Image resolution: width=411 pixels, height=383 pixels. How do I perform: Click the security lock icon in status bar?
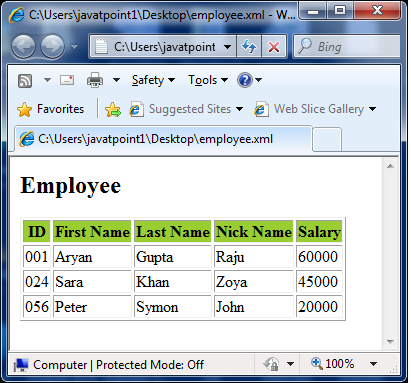271,364
